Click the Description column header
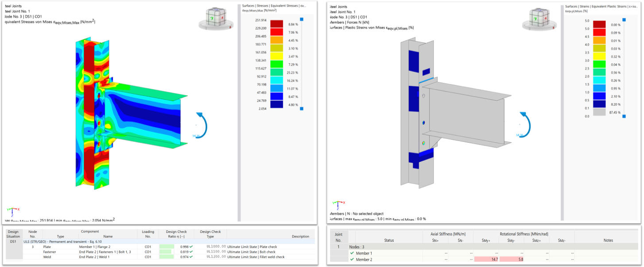The width and height of the screenshot is (644, 267). click(x=300, y=236)
